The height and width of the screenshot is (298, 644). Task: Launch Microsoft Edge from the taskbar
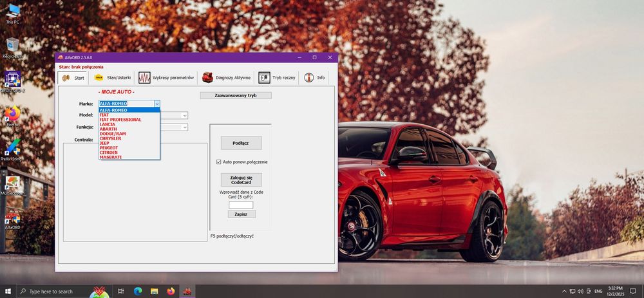[x=138, y=292]
